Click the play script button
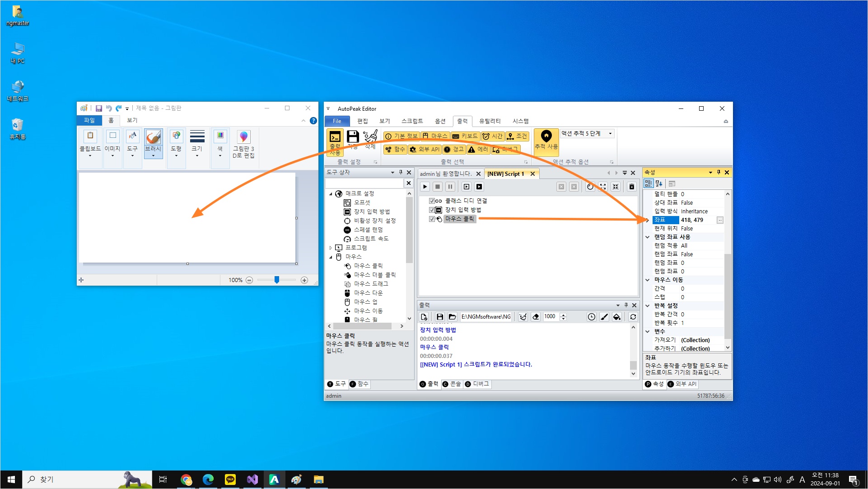 tap(425, 187)
